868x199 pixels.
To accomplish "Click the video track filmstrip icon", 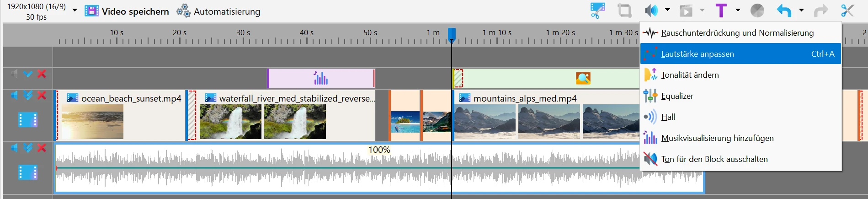I will tap(28, 119).
